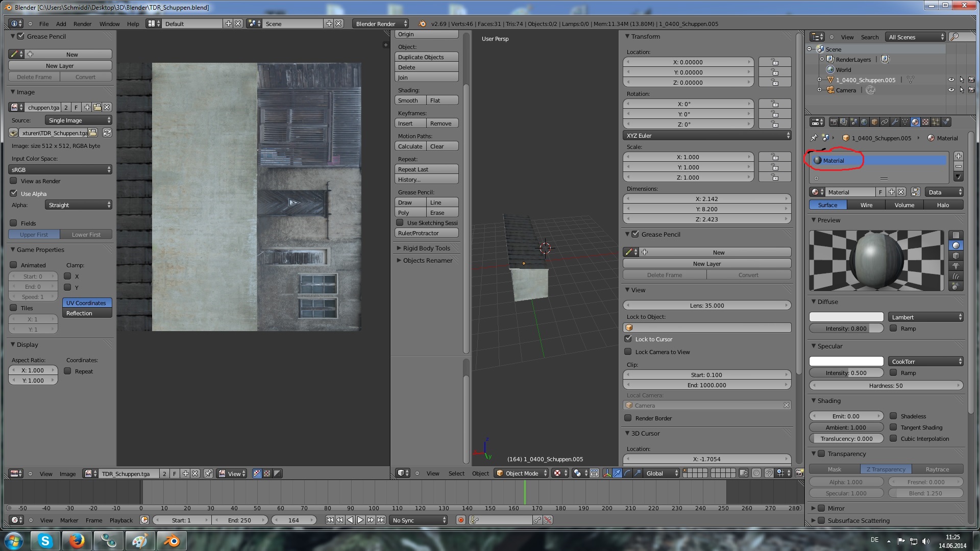This screenshot has height=551, width=980.
Task: Disable the Use Alpha checkbox
Action: [x=14, y=193]
